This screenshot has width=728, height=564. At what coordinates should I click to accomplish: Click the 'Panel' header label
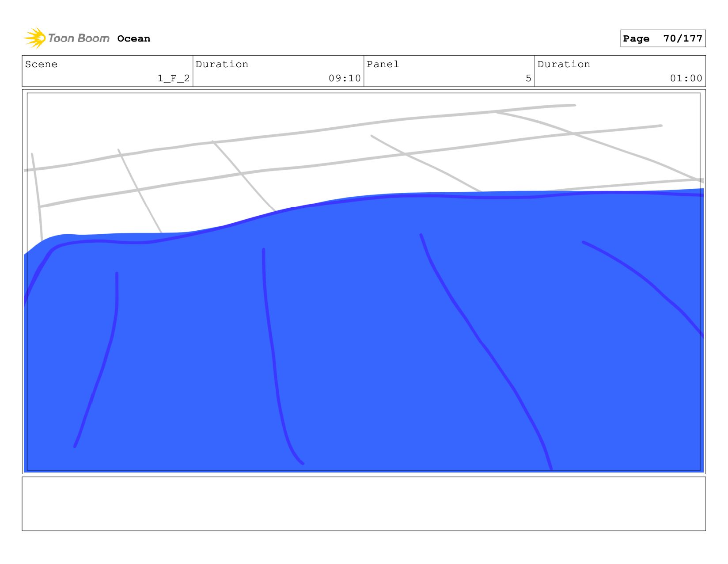383,64
